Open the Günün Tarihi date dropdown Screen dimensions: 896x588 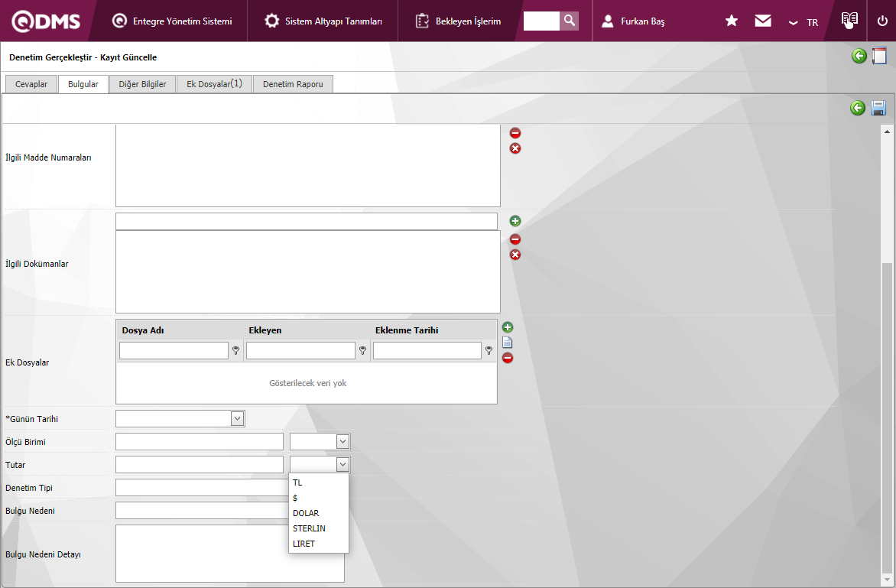tap(237, 418)
